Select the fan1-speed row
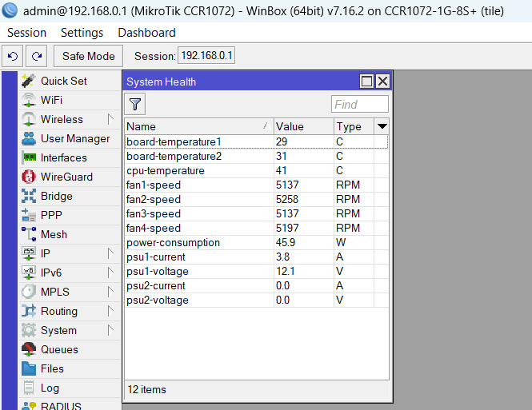 point(257,185)
